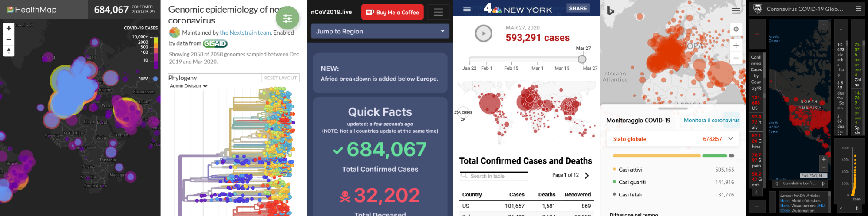Click the Bing map locate-me icon
Viewport: 868px width, 216px height.
pos(736,29)
